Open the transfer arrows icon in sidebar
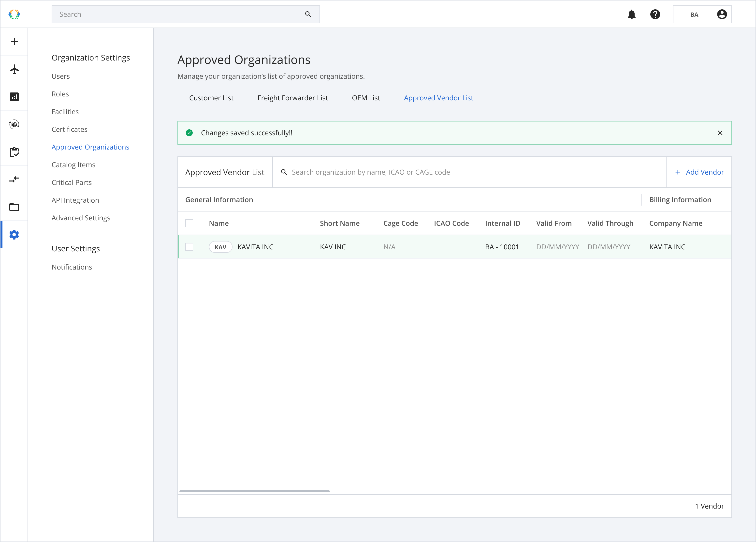The width and height of the screenshot is (756, 542). (x=14, y=180)
